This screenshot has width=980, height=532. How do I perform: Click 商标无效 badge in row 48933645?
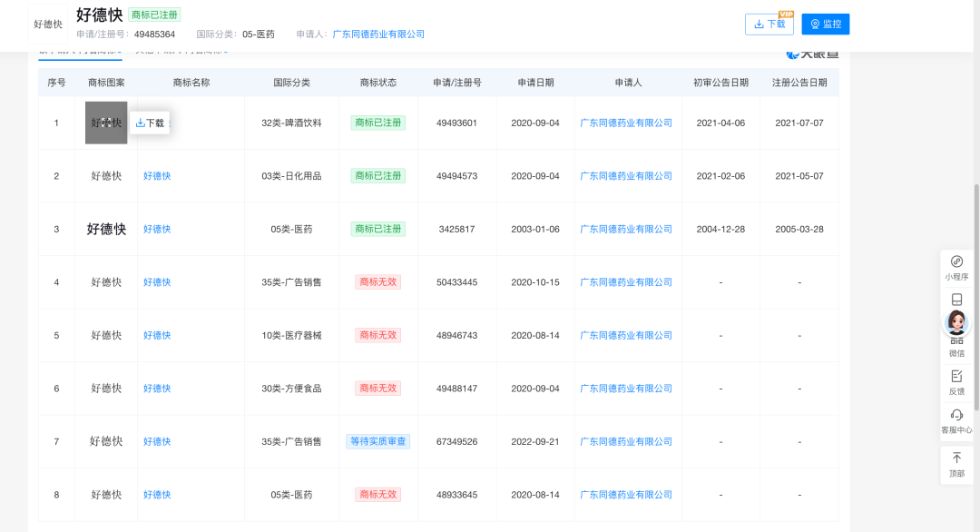coord(378,495)
